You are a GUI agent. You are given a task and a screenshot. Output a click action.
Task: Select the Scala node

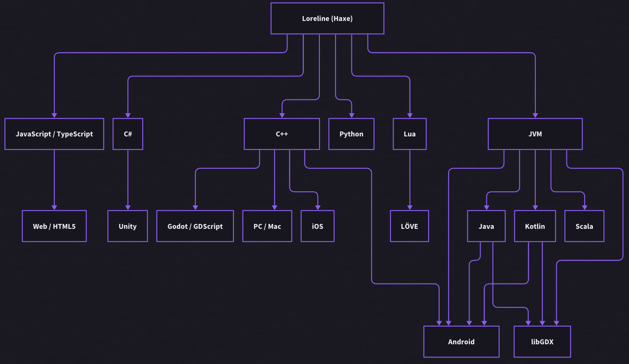(584, 226)
